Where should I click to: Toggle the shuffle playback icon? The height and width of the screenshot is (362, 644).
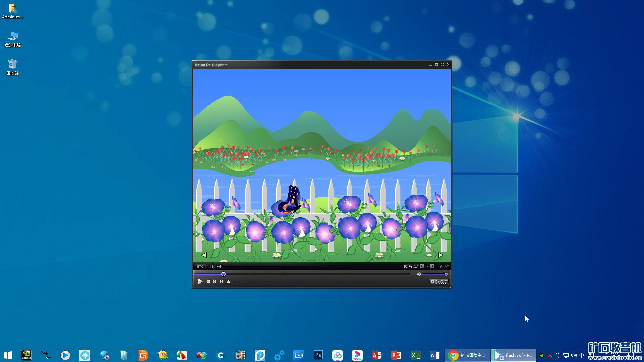[447, 266]
